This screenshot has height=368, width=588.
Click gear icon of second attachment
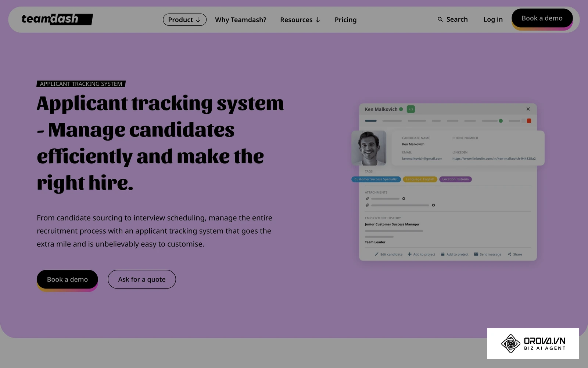coord(433,205)
